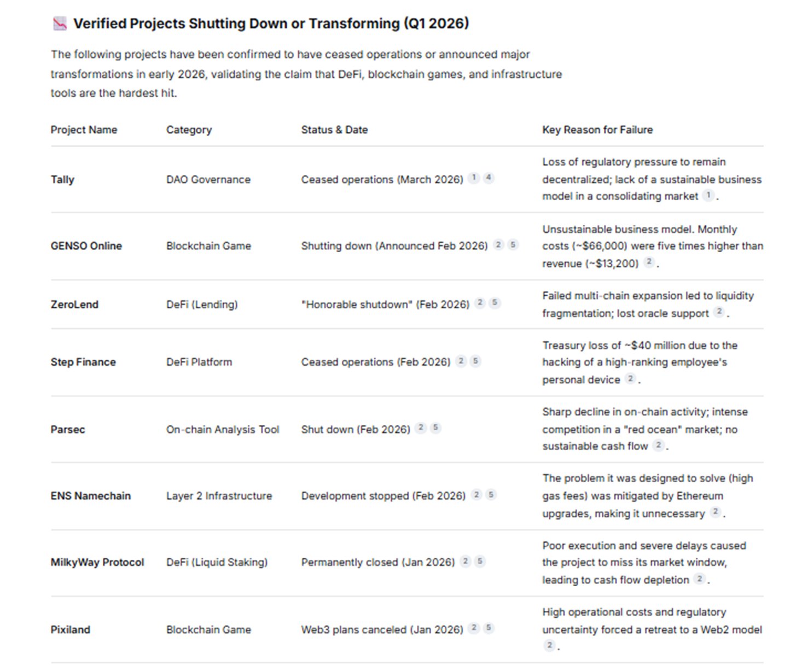The width and height of the screenshot is (802, 672).
Task: Select the 'Parsec' project name
Action: click(x=68, y=429)
